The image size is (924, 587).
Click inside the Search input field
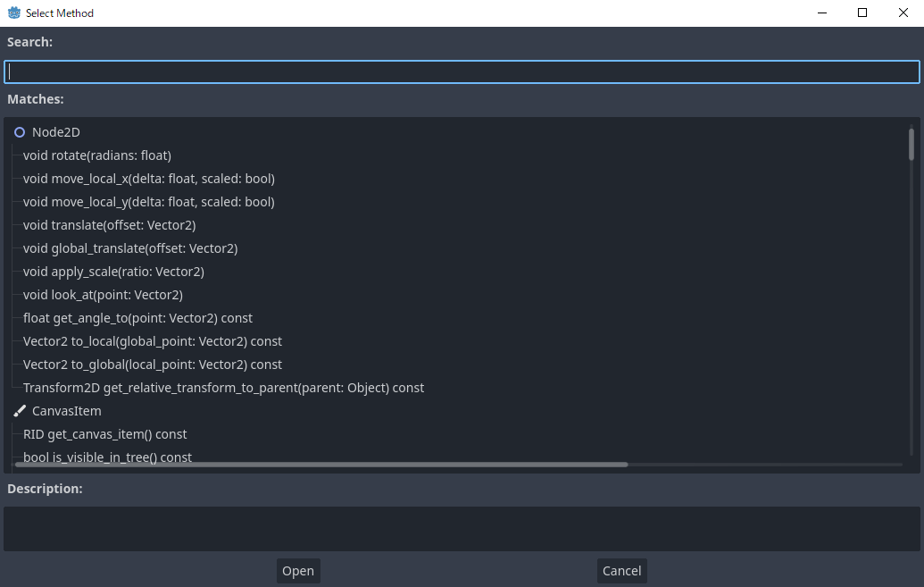pyautogui.click(x=462, y=71)
